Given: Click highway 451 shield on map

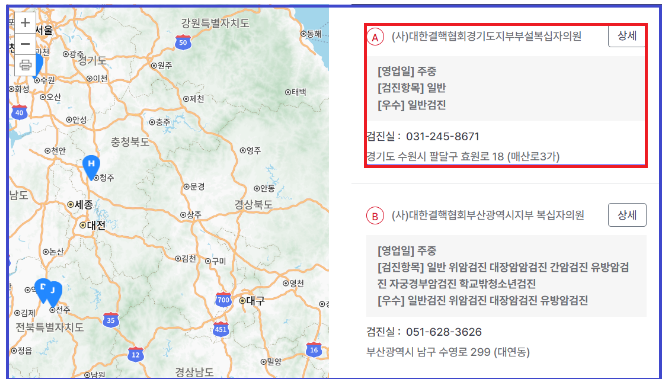Looking at the screenshot, I should coord(221,329).
